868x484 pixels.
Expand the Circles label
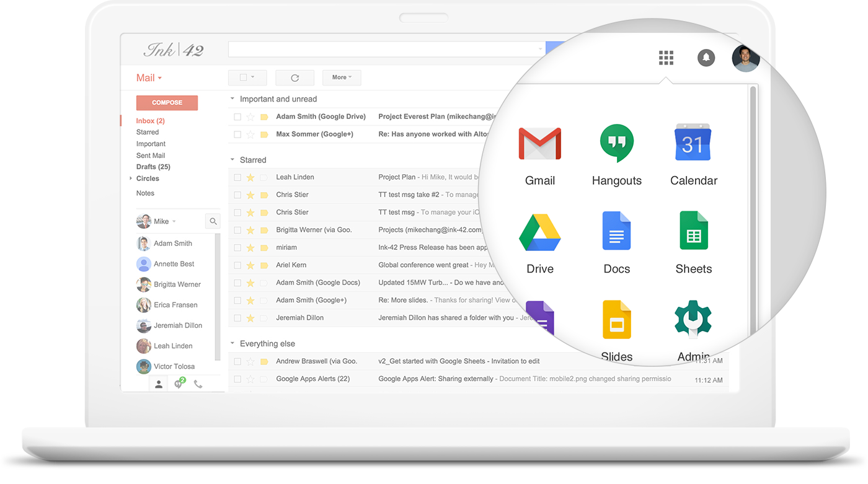pos(131,178)
